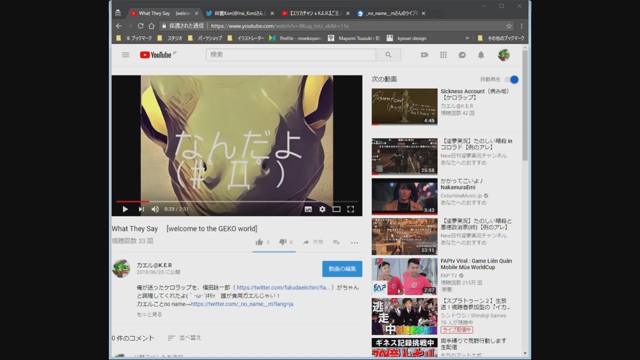Switch to the third YouTube K.E.R browser tab
Screen dimensions: 640x360
point(315,13)
